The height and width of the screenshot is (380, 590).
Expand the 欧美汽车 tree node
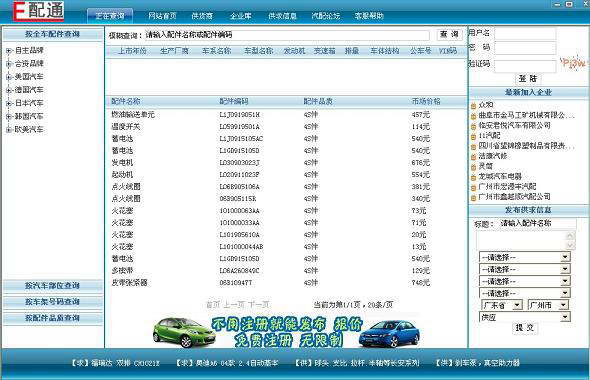click(x=9, y=130)
